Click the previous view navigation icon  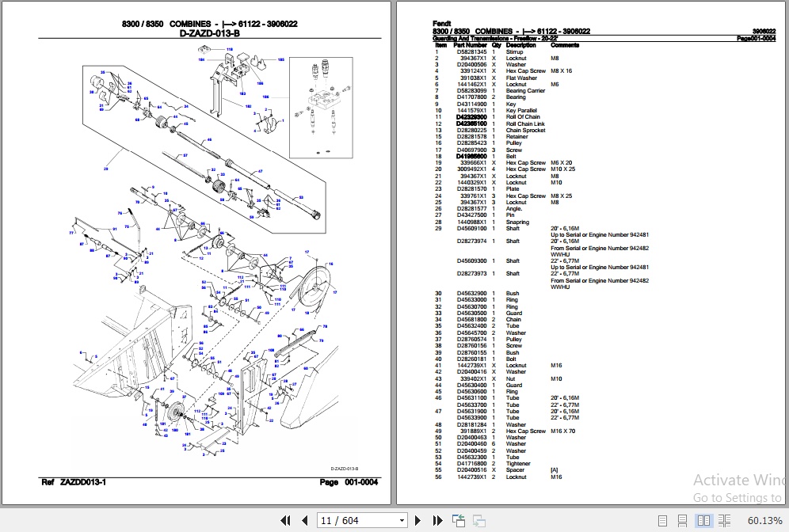[459, 520]
